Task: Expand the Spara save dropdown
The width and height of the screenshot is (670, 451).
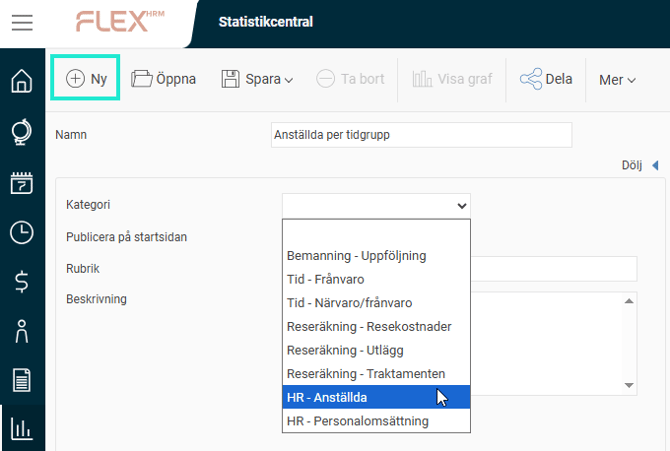Action: tap(257, 79)
